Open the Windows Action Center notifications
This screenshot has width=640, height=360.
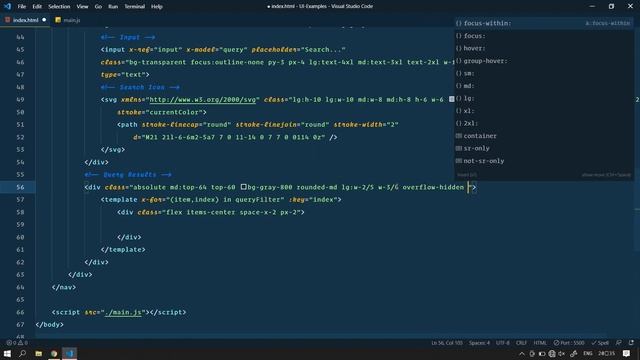point(626,353)
